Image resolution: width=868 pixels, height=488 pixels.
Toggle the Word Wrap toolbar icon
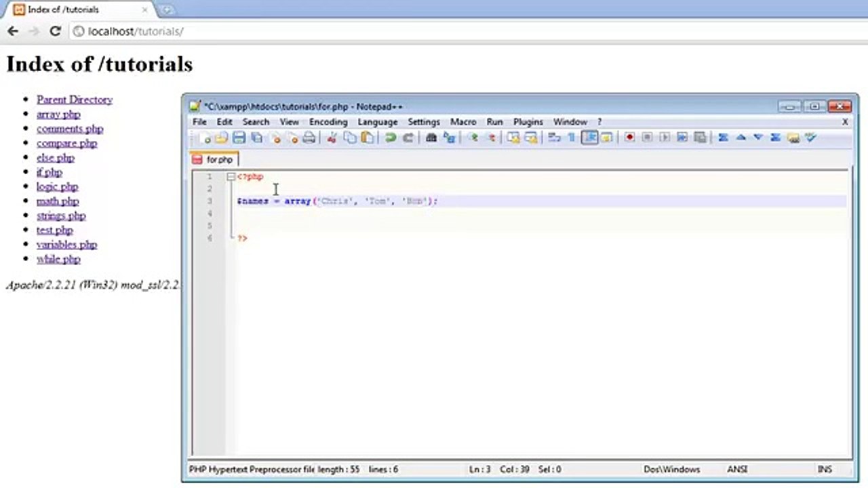tap(554, 138)
